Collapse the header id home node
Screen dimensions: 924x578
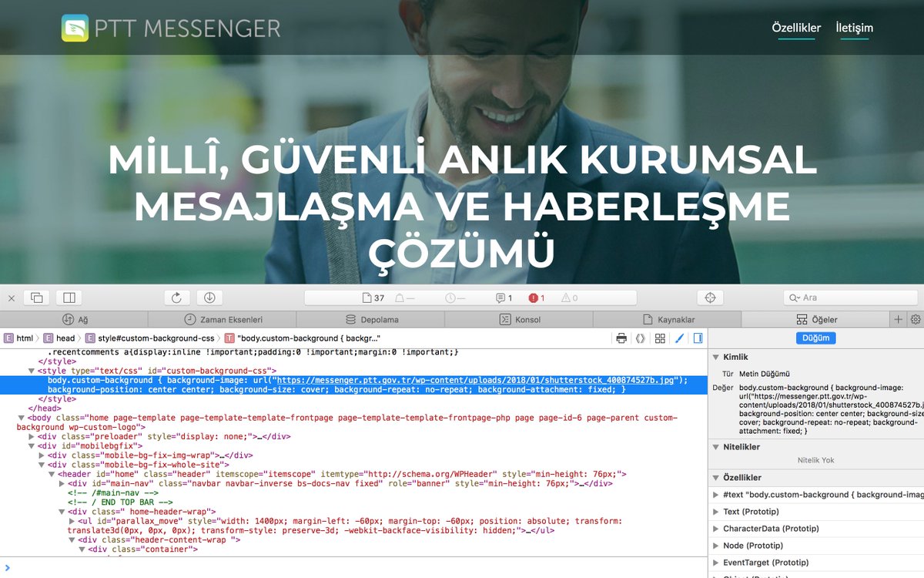point(52,475)
